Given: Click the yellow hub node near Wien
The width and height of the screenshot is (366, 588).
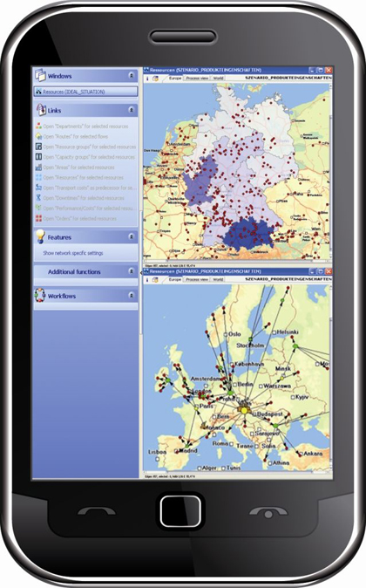Looking at the screenshot, I should point(244,411).
